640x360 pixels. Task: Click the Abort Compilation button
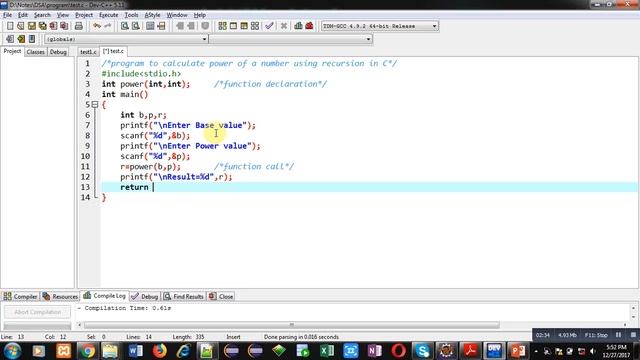38,312
